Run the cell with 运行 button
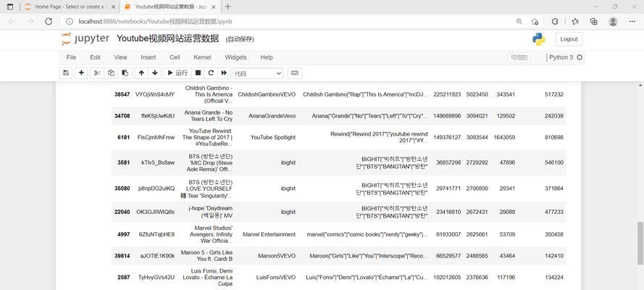This screenshot has height=290, width=644. [x=177, y=72]
